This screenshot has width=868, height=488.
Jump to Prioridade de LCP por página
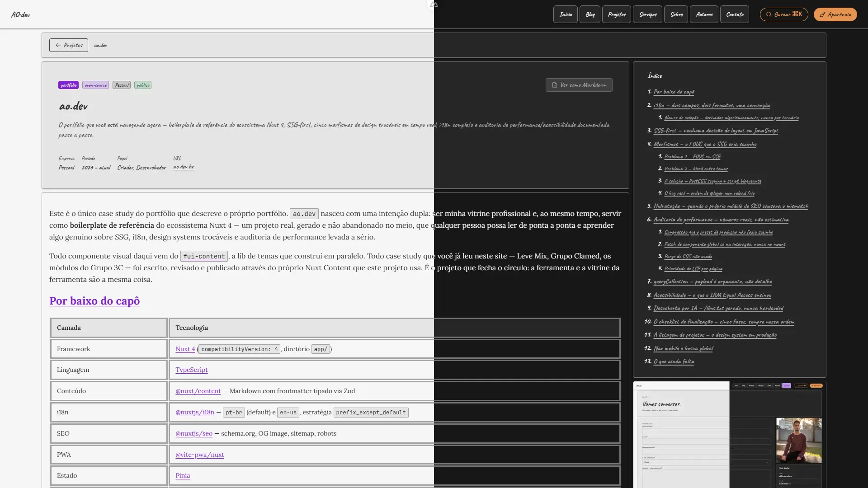point(693,268)
